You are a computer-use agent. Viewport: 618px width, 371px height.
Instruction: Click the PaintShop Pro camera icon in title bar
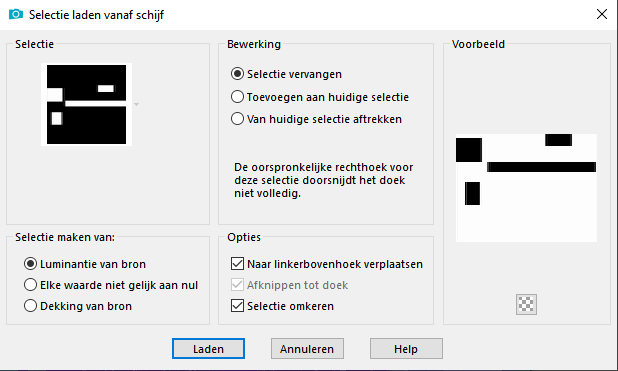[x=16, y=15]
